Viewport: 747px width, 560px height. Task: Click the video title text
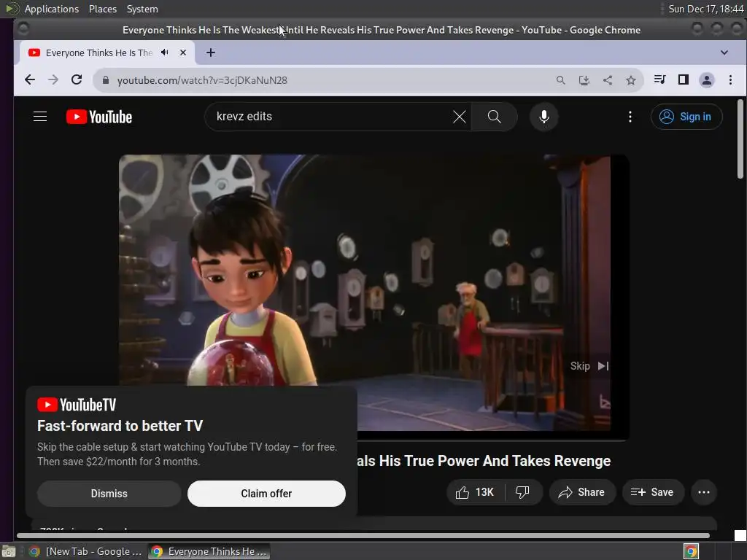point(484,461)
